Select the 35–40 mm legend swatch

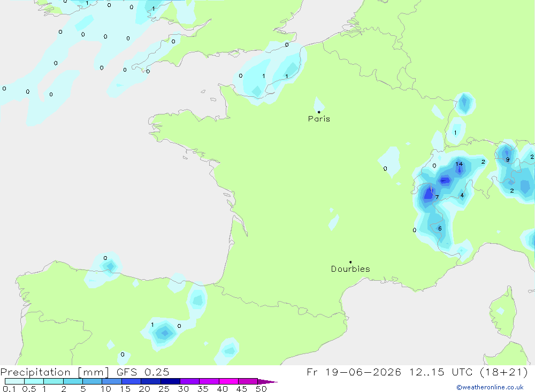(x=209, y=381)
